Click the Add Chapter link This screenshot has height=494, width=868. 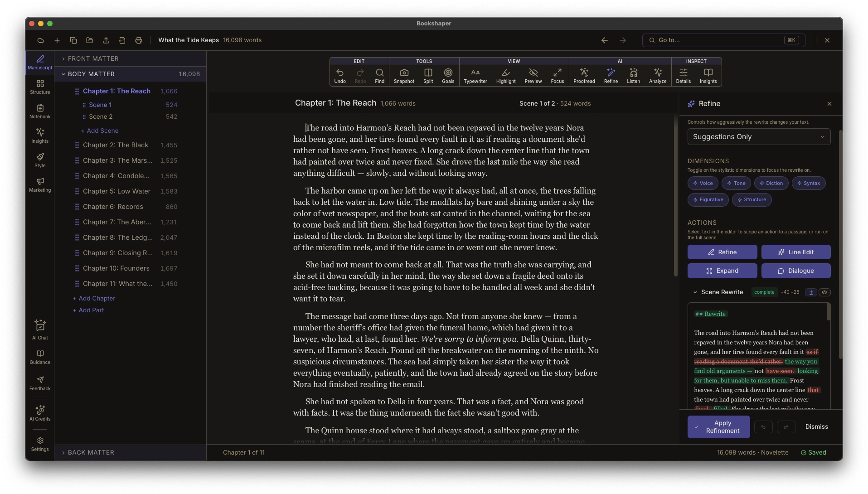94,298
